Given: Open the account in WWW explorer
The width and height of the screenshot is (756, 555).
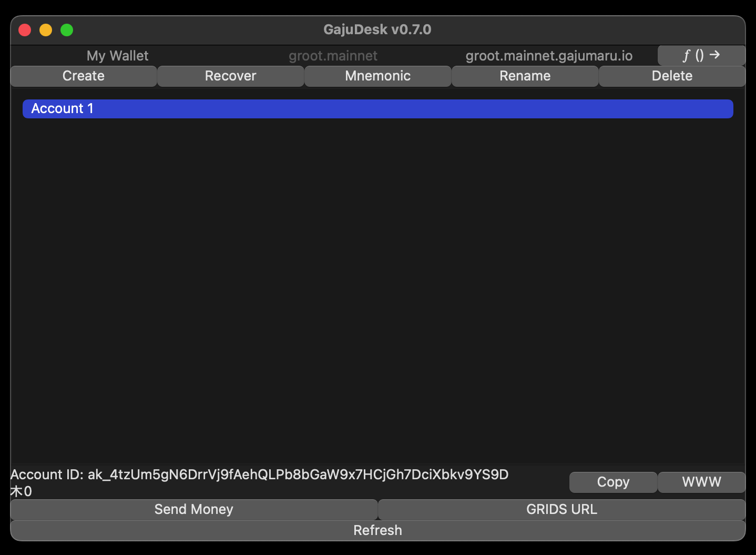Looking at the screenshot, I should coord(701,482).
